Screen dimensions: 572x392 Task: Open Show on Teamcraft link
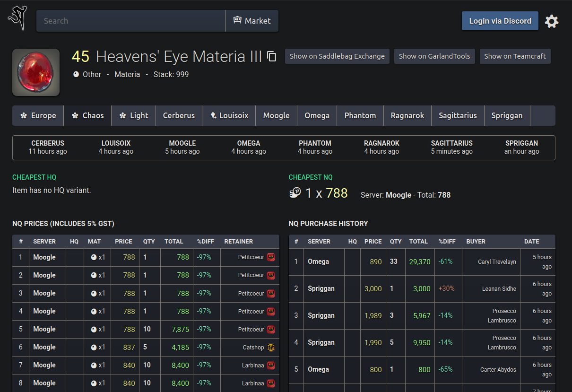[x=515, y=56]
